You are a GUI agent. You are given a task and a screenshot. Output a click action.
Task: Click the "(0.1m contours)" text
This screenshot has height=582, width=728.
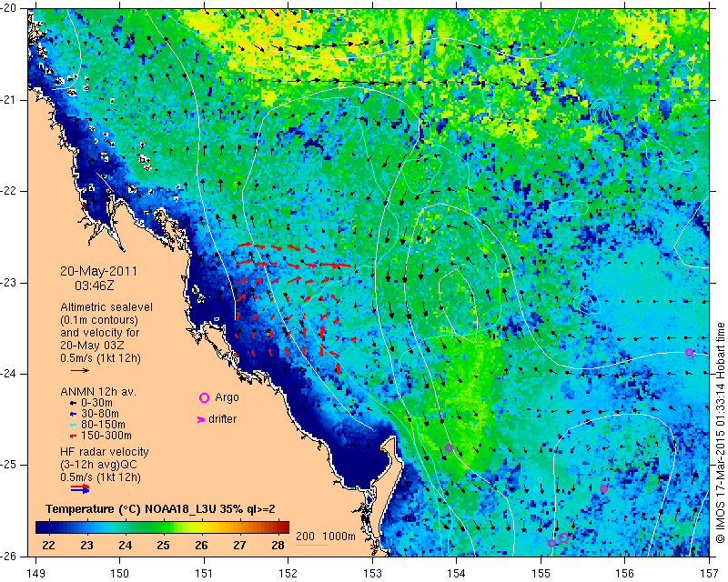[99, 320]
